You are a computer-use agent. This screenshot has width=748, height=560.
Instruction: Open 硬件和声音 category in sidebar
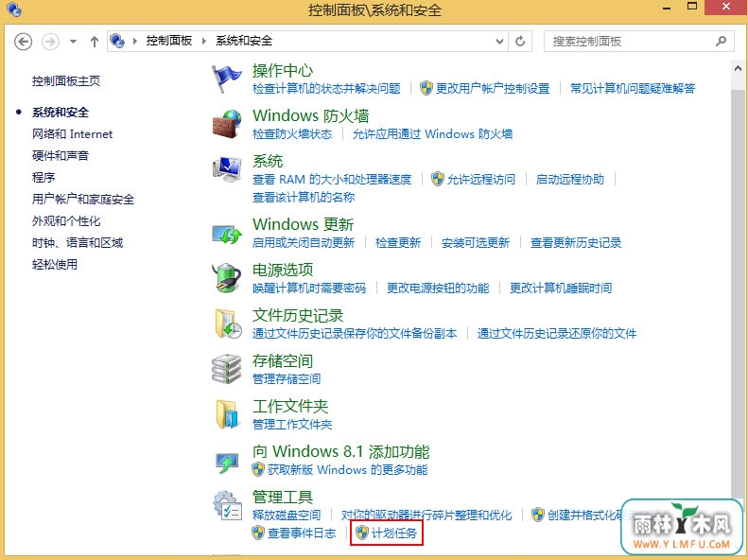pos(61,155)
